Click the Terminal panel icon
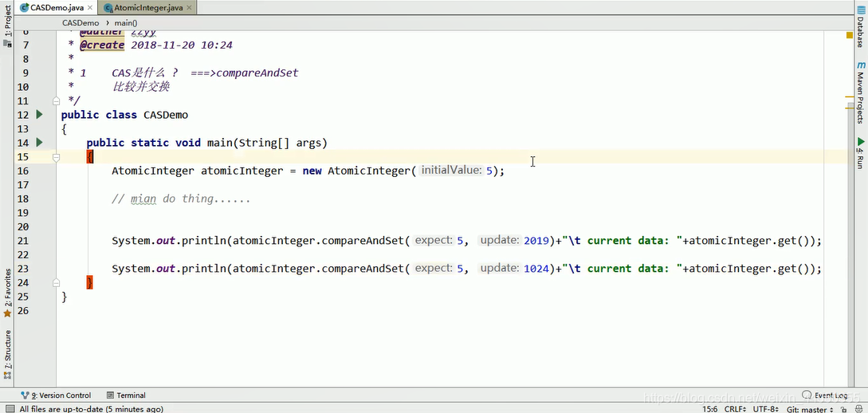The width and height of the screenshot is (868, 413). click(x=110, y=395)
